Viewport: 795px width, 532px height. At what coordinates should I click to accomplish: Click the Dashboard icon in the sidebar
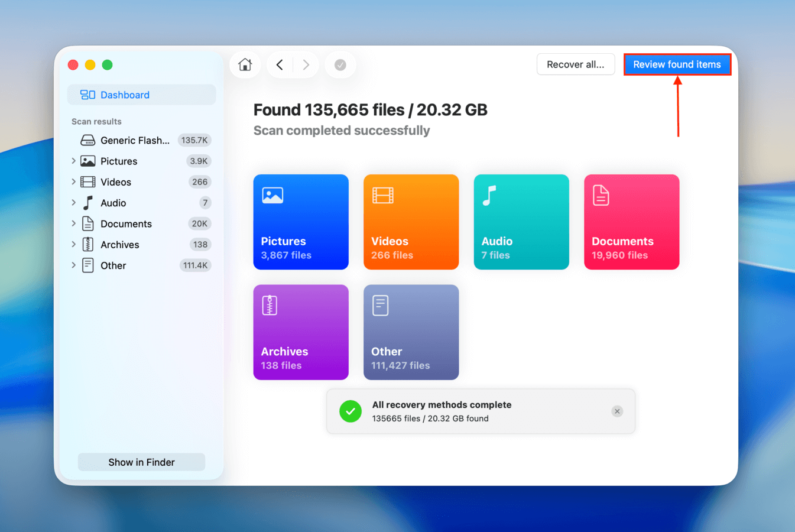87,95
